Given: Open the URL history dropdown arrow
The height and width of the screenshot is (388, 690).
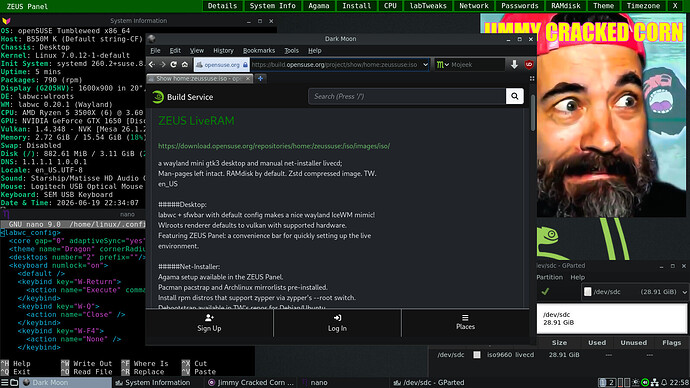Looking at the screenshot, I should pos(425,65).
